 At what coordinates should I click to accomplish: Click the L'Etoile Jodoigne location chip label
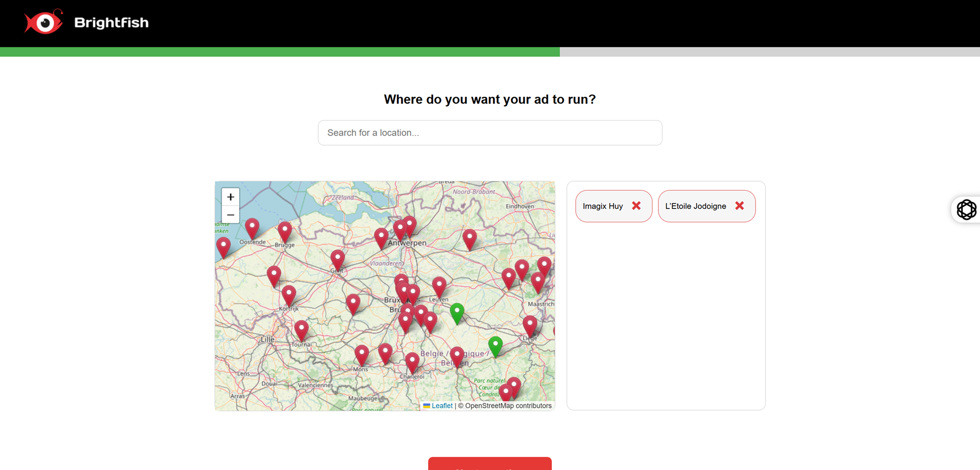pyautogui.click(x=695, y=206)
